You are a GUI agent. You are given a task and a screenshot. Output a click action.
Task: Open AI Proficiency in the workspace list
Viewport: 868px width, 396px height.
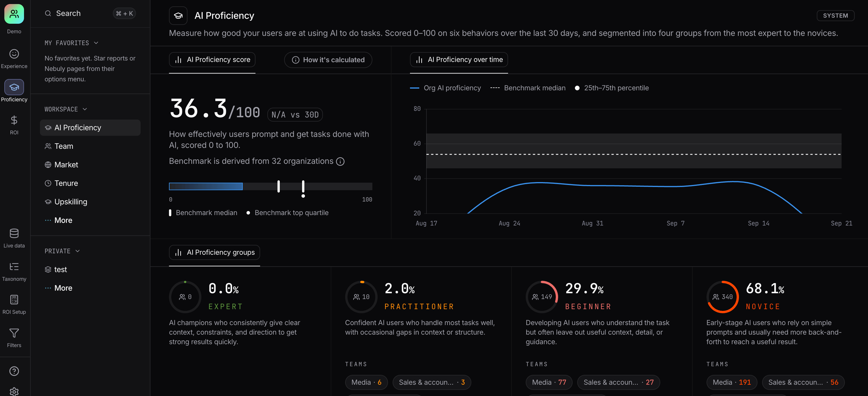(90, 128)
